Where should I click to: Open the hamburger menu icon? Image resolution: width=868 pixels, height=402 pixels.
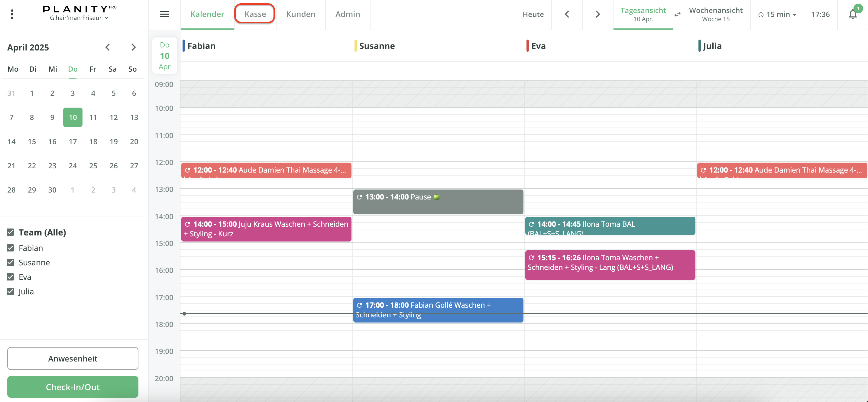164,14
